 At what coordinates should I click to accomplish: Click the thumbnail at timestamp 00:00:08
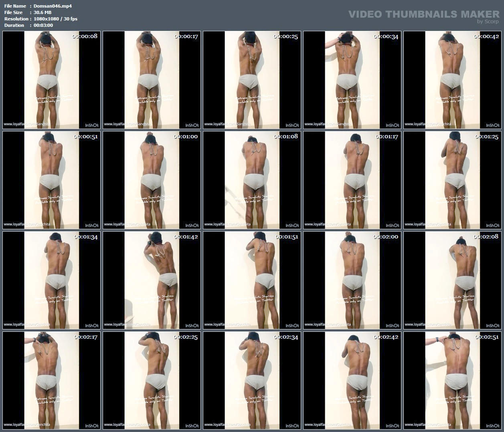point(51,80)
